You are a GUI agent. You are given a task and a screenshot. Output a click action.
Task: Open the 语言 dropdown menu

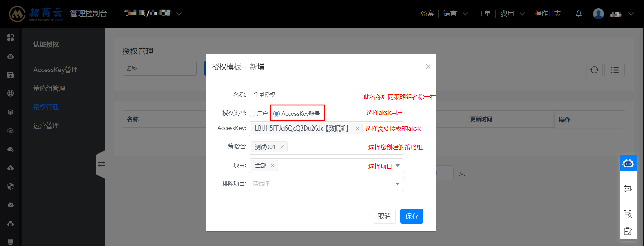click(x=456, y=14)
